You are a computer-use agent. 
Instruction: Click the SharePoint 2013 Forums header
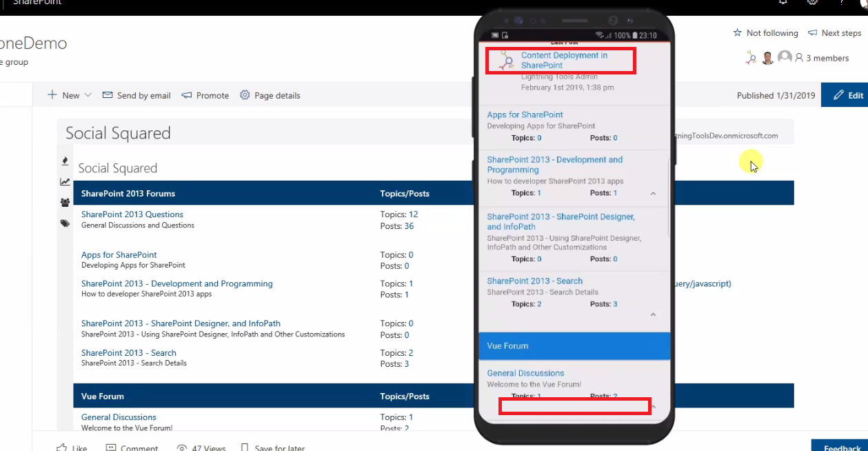128,194
